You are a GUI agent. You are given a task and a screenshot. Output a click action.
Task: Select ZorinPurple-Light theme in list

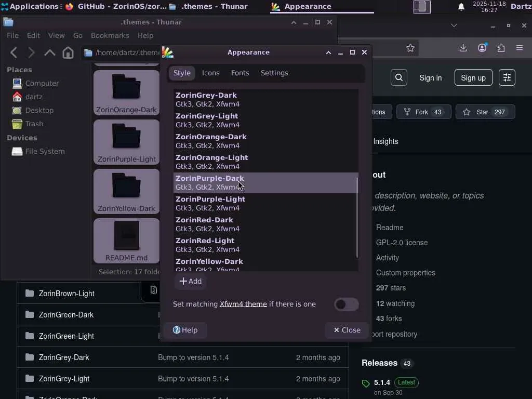tap(265, 203)
